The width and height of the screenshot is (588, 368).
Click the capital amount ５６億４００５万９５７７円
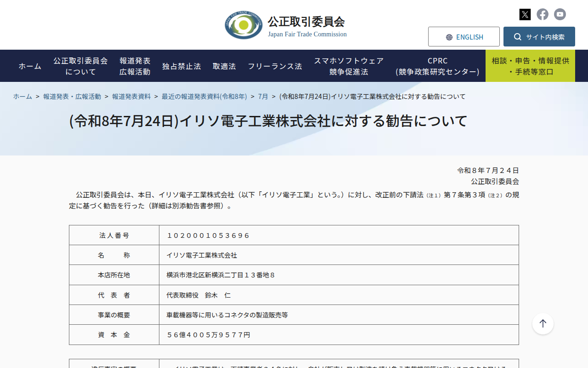pos(208,335)
